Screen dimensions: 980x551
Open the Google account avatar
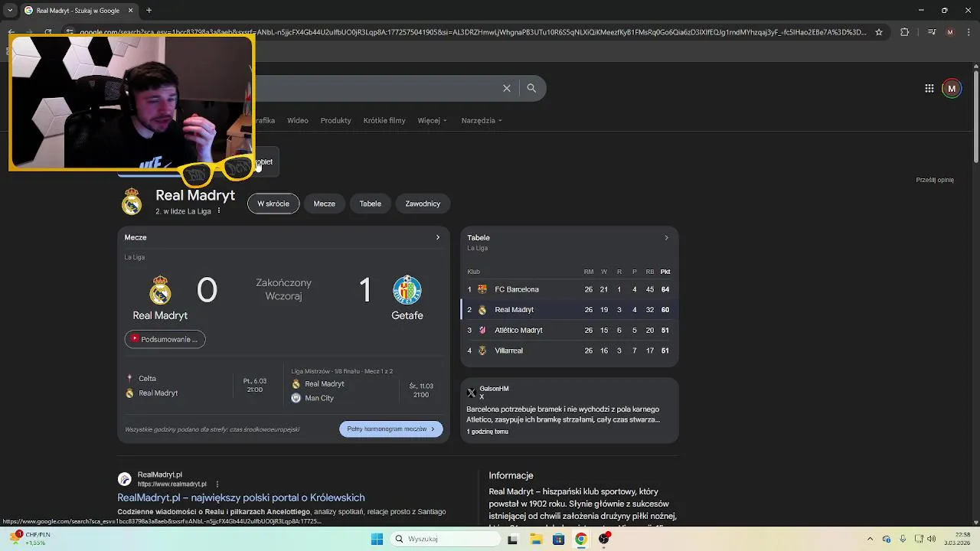(952, 88)
